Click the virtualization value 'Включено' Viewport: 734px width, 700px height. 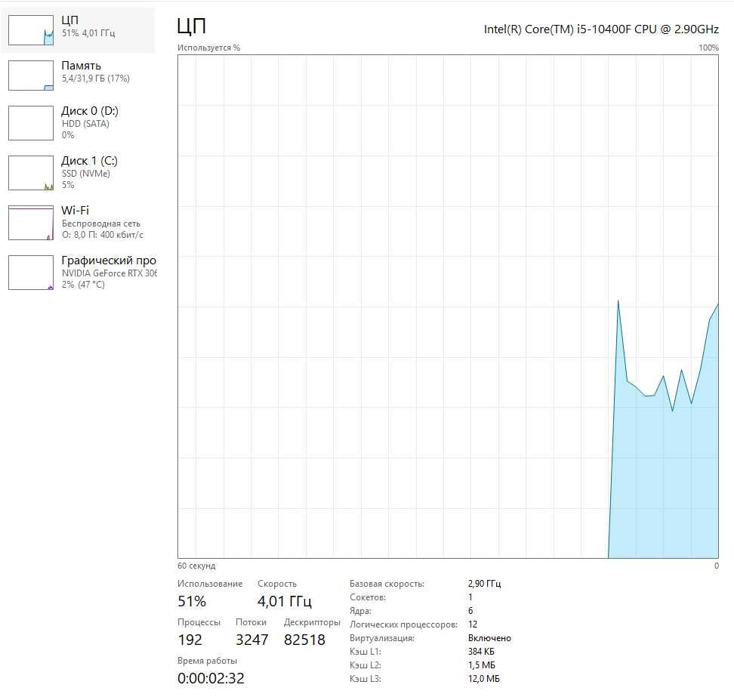pos(489,638)
